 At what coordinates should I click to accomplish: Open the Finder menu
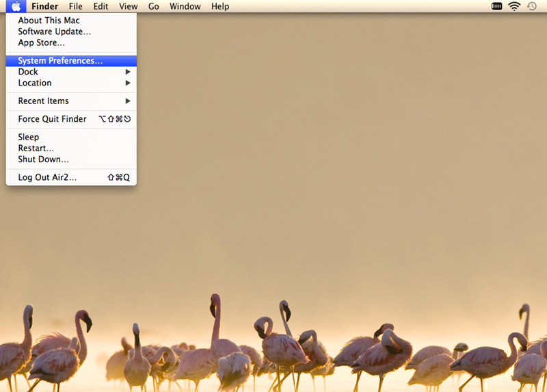(x=44, y=6)
